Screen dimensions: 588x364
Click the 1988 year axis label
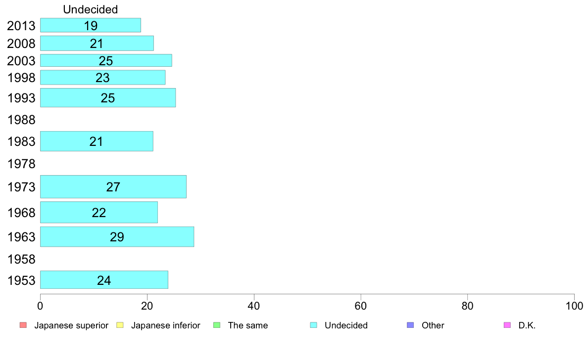(21, 120)
